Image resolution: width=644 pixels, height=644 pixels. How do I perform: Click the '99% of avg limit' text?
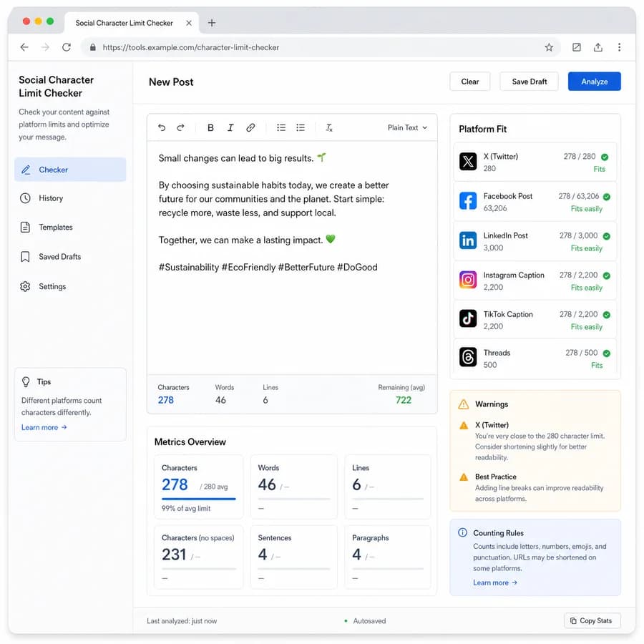tap(185, 509)
